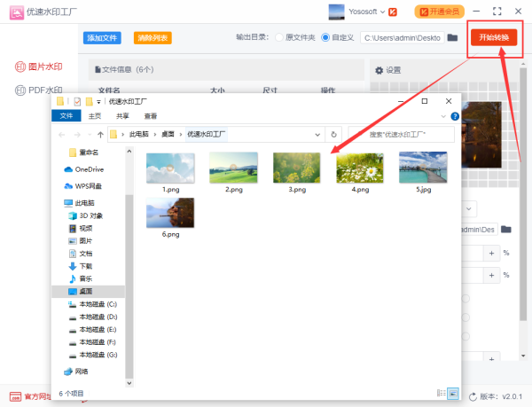Click the upper plus stepper before percent
The image size is (532, 407).
pos(491,253)
